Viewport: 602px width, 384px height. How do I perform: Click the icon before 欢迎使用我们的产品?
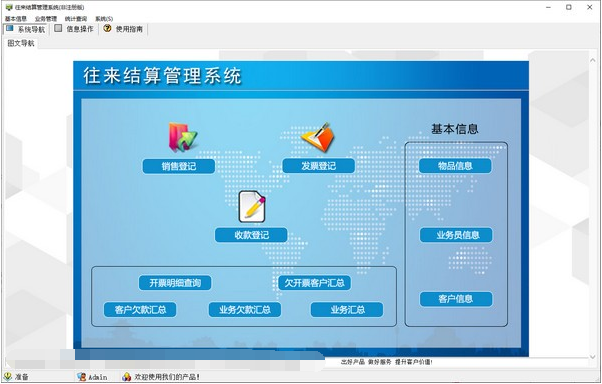coord(126,377)
